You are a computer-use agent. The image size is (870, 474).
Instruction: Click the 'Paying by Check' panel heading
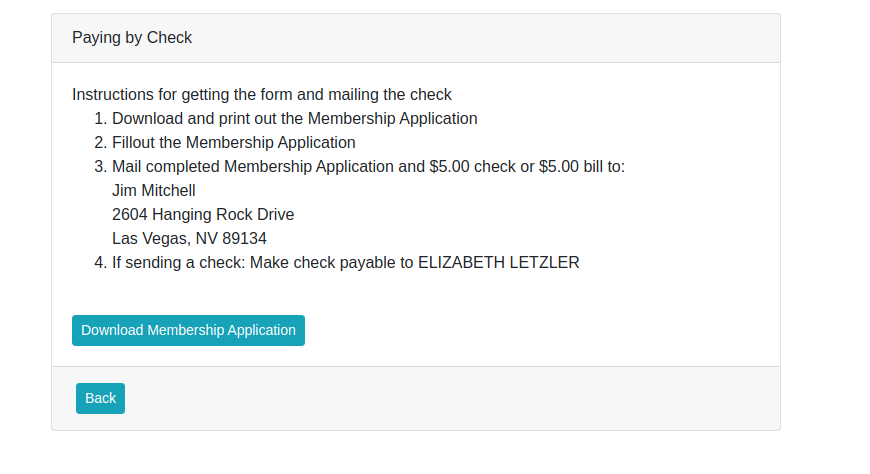132,38
